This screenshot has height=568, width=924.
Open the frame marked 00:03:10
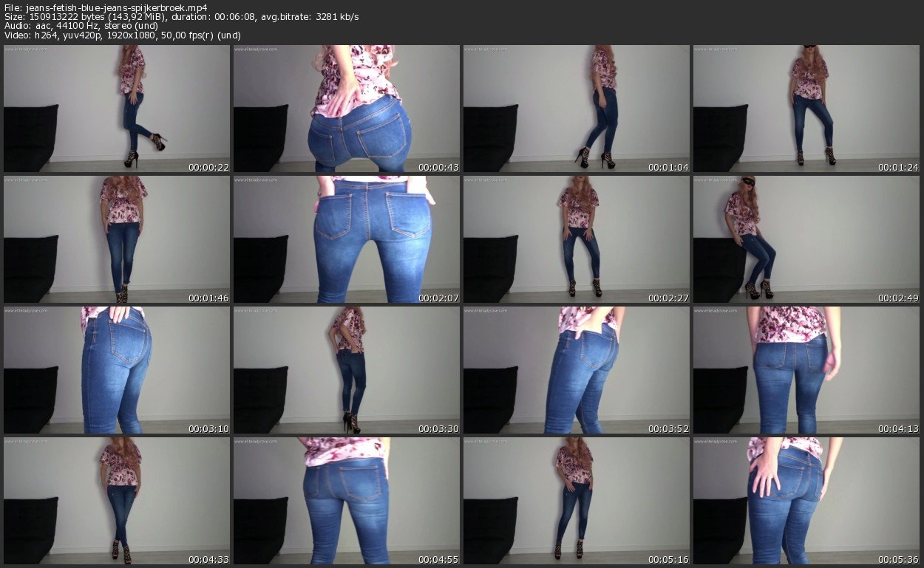tap(117, 370)
